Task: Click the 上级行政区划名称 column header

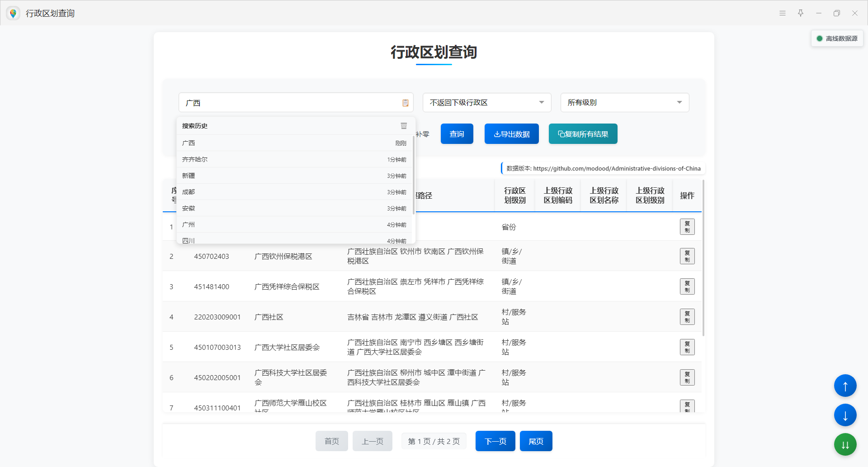Action: click(x=604, y=195)
